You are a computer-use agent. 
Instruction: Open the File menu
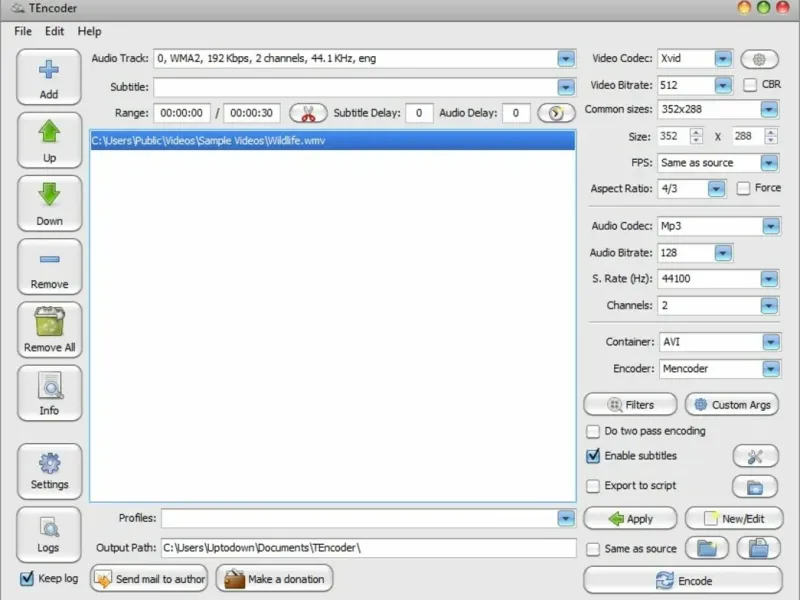pos(23,31)
